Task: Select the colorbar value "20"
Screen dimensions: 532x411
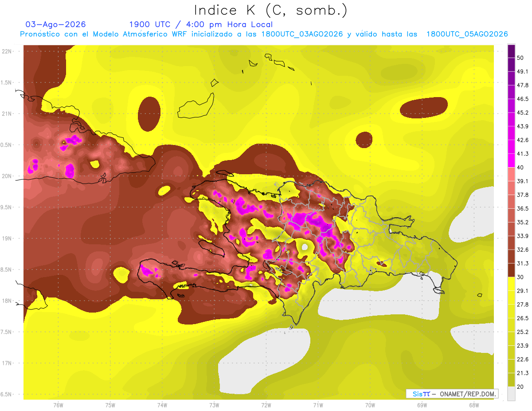Action: (520, 387)
